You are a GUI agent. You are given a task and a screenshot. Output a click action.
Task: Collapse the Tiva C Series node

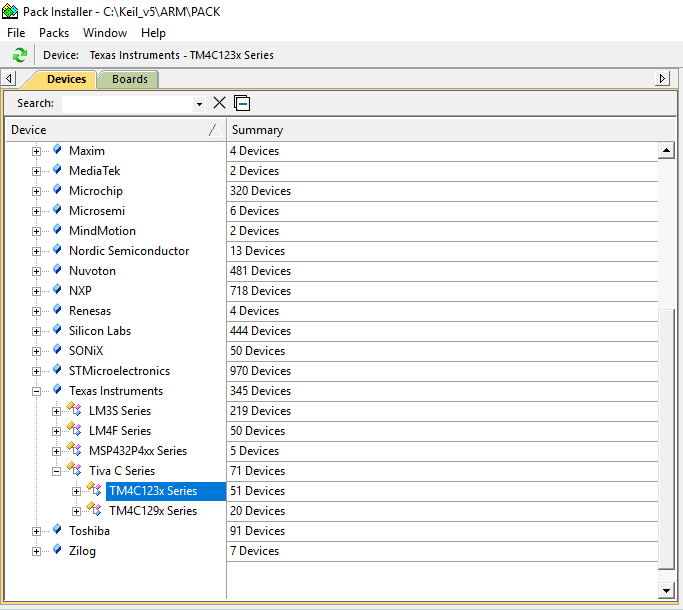click(x=56, y=471)
